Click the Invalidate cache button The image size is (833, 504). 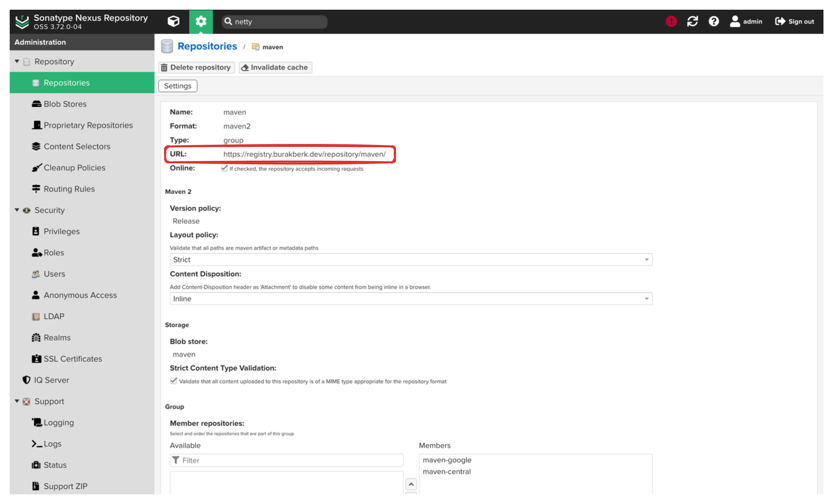pyautogui.click(x=275, y=67)
